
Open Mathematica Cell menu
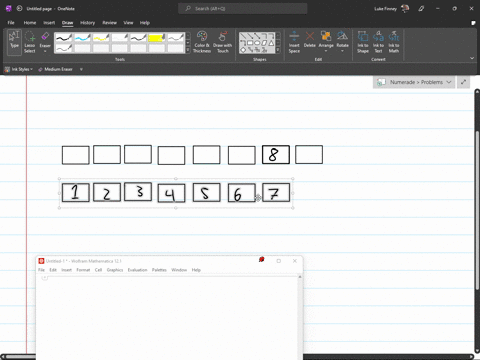click(x=98, y=270)
